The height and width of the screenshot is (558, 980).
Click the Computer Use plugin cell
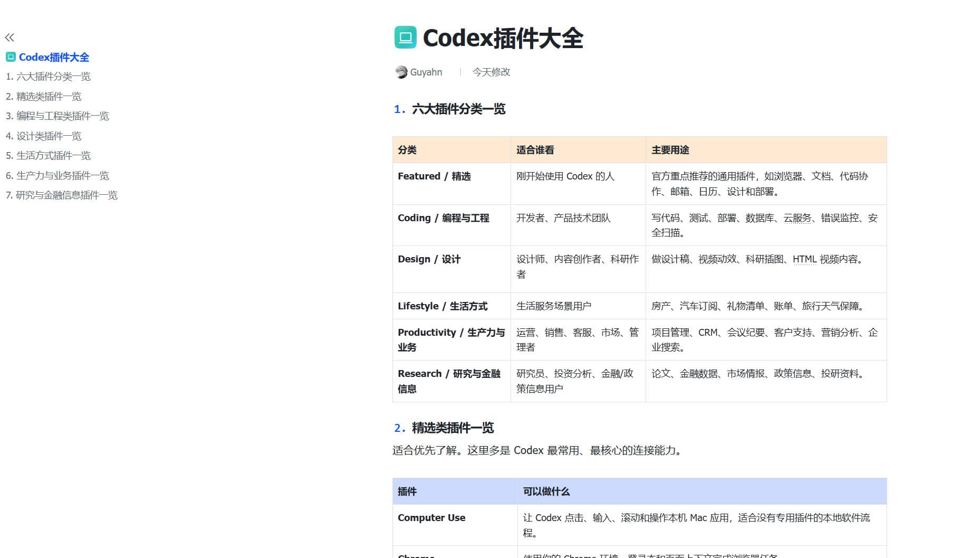(x=455, y=525)
